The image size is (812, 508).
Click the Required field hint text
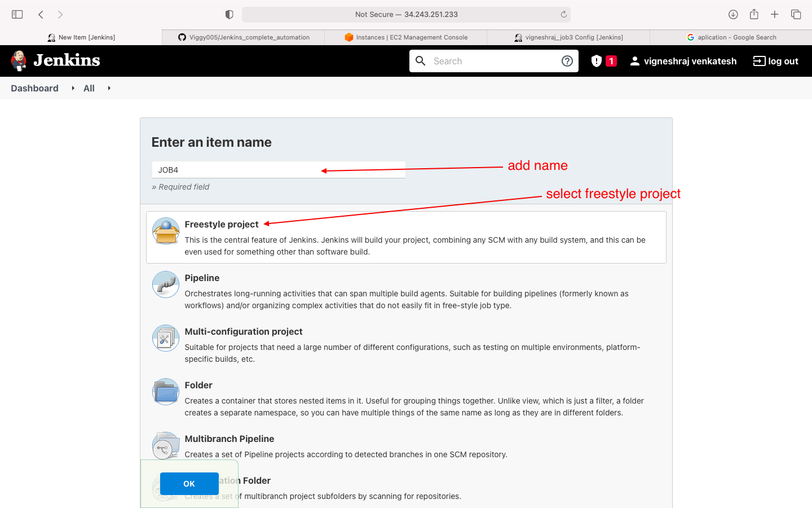180,187
